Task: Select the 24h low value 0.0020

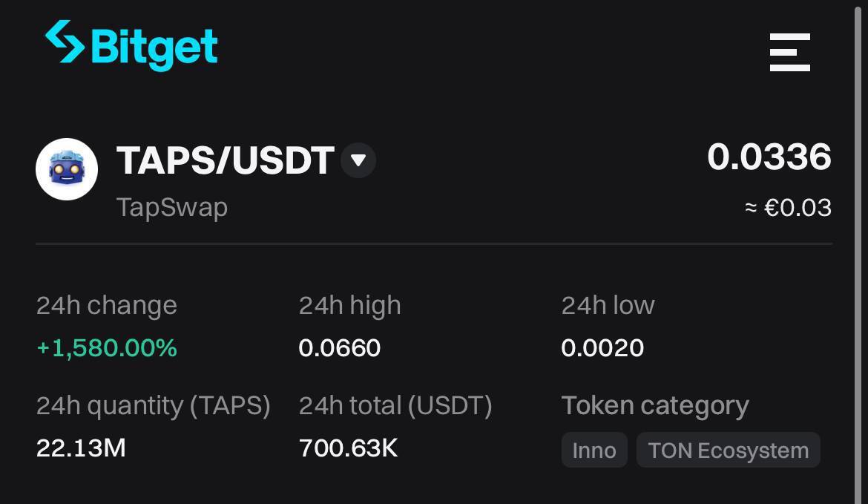Action: tap(602, 347)
